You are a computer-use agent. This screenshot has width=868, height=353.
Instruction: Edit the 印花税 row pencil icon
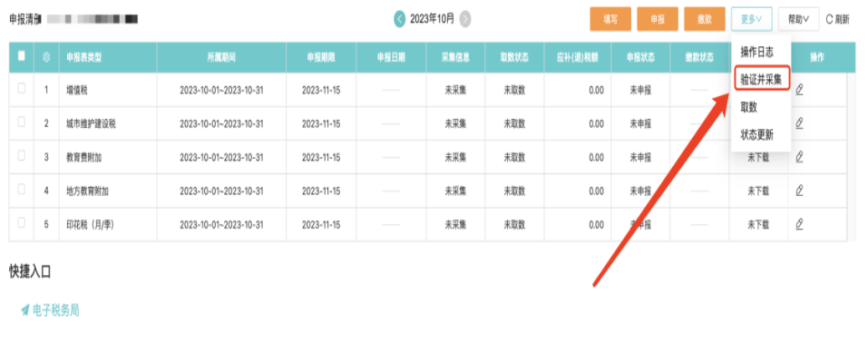[799, 224]
